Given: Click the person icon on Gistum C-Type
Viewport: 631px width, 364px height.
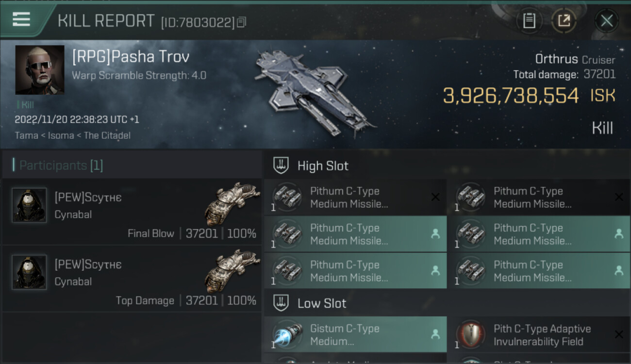Looking at the screenshot, I should coord(435,334).
